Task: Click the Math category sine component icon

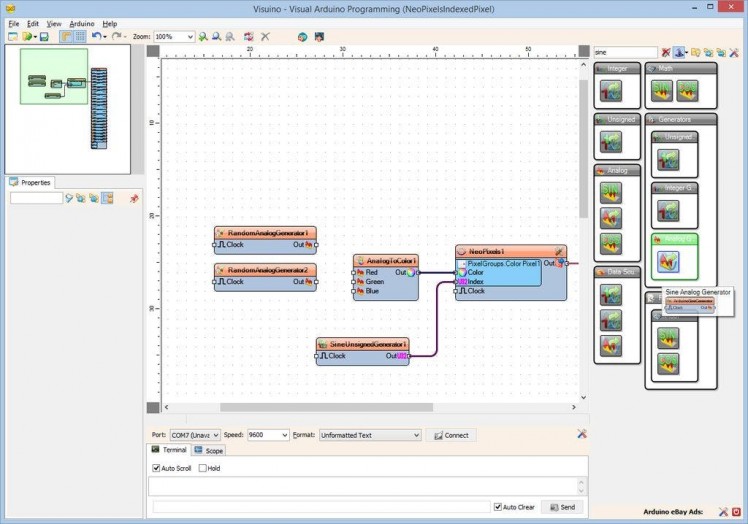Action: coord(662,92)
